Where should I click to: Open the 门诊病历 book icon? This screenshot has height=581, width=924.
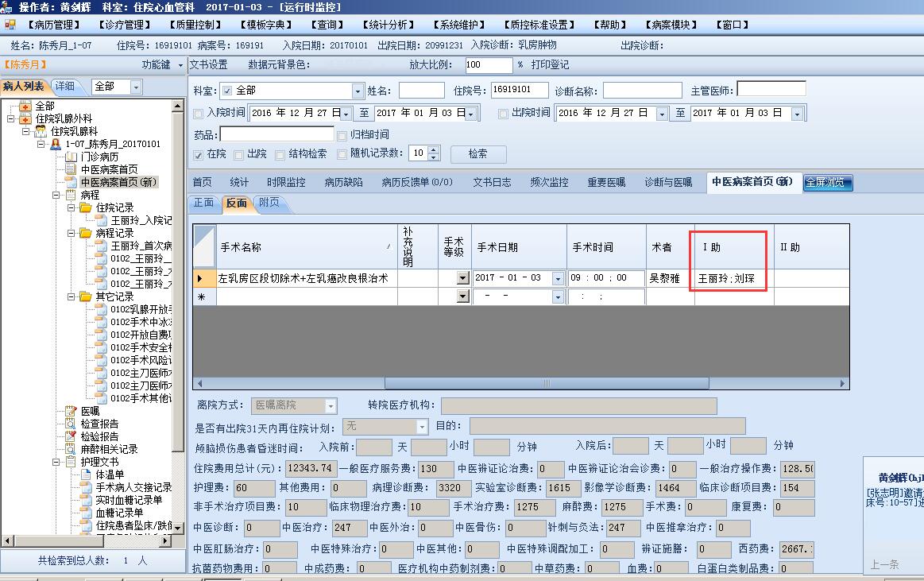point(71,157)
